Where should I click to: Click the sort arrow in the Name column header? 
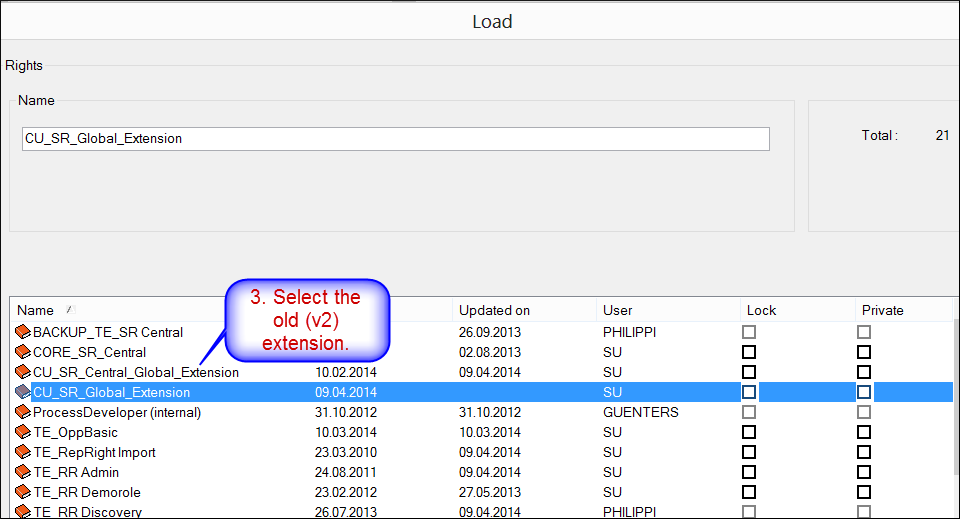70,310
